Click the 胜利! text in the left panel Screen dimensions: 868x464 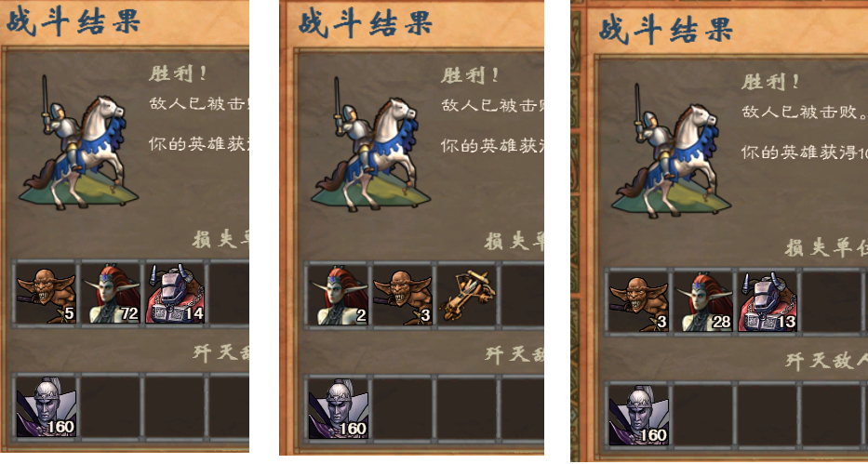(x=178, y=73)
